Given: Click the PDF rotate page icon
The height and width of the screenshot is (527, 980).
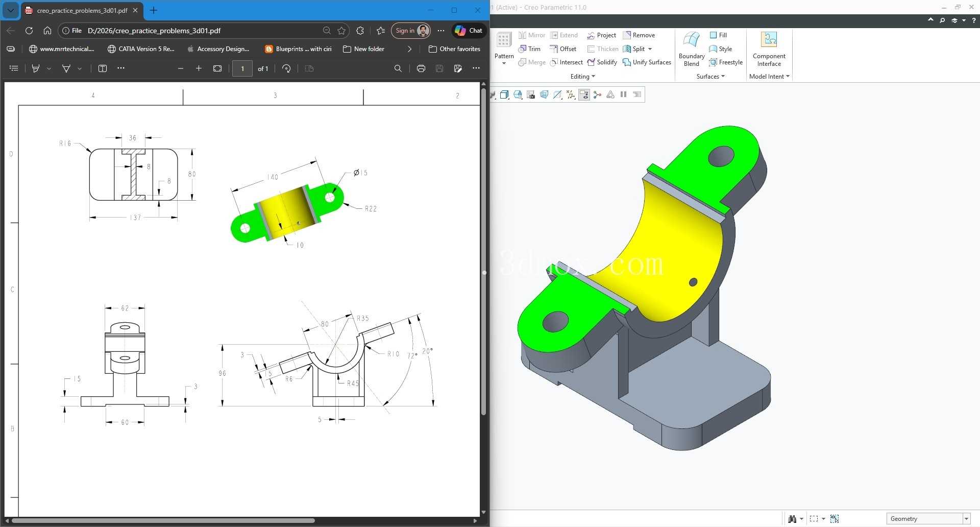Looking at the screenshot, I should click(286, 68).
